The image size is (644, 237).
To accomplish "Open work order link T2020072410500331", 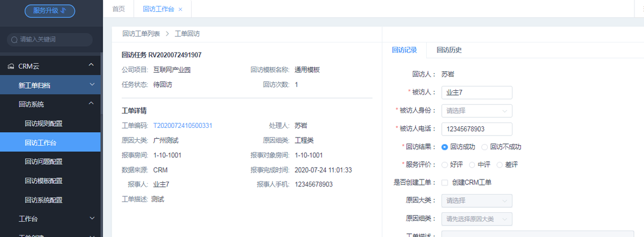I will (183, 126).
